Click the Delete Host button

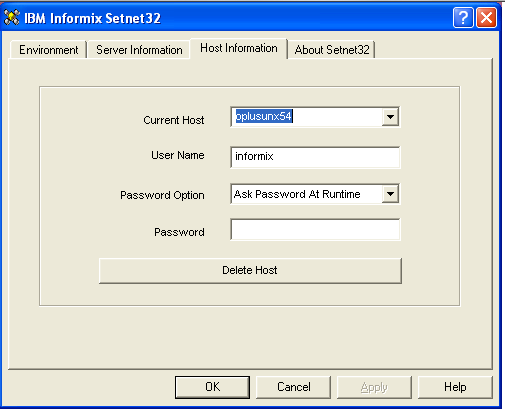[250, 270]
